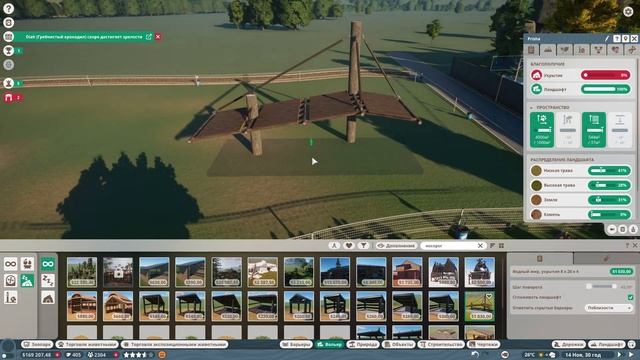Toggle the terrain flattening checkbox
Screen dimensions: 640x360
631,298
